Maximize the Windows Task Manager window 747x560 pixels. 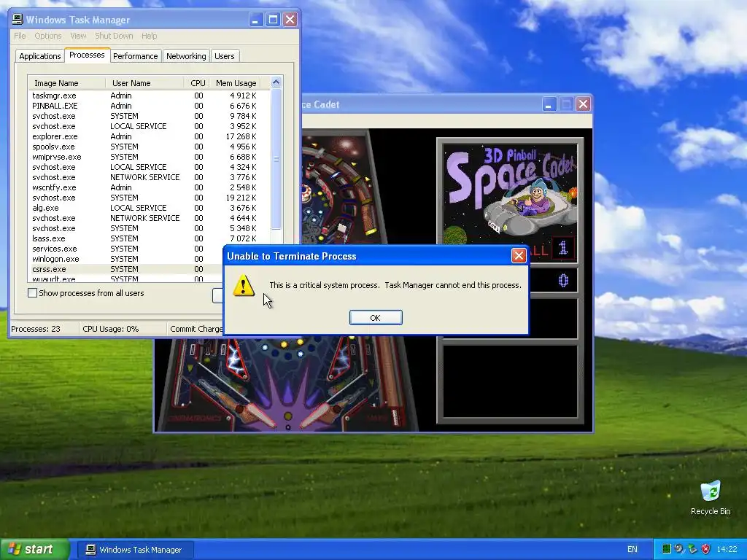coord(273,20)
